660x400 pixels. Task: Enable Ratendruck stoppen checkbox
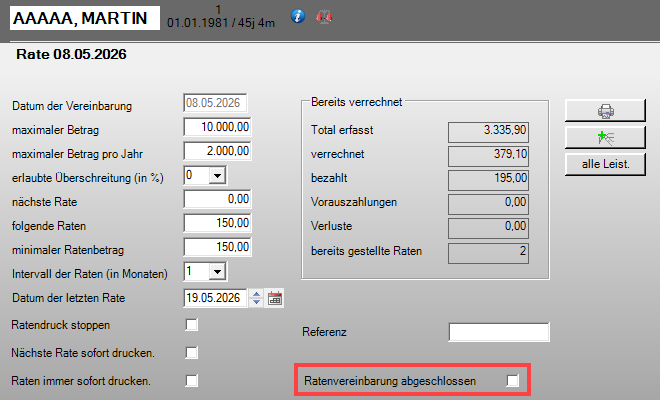click(x=192, y=325)
